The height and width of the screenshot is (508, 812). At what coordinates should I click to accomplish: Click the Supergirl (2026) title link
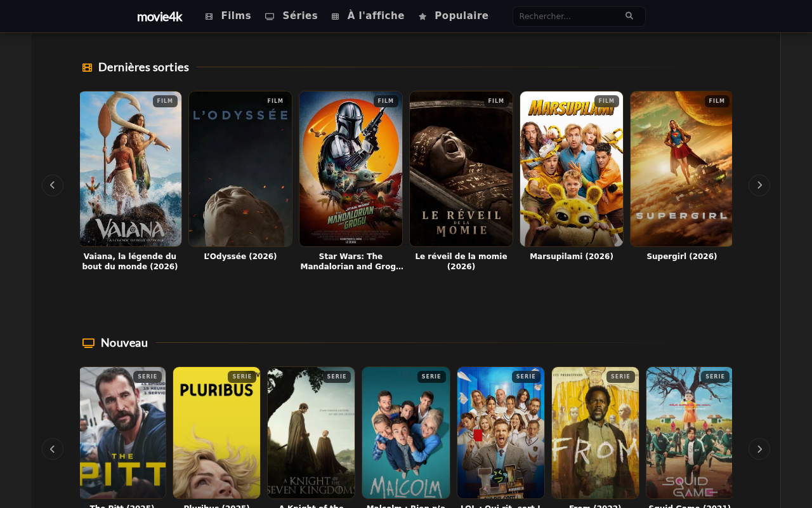pos(682,257)
